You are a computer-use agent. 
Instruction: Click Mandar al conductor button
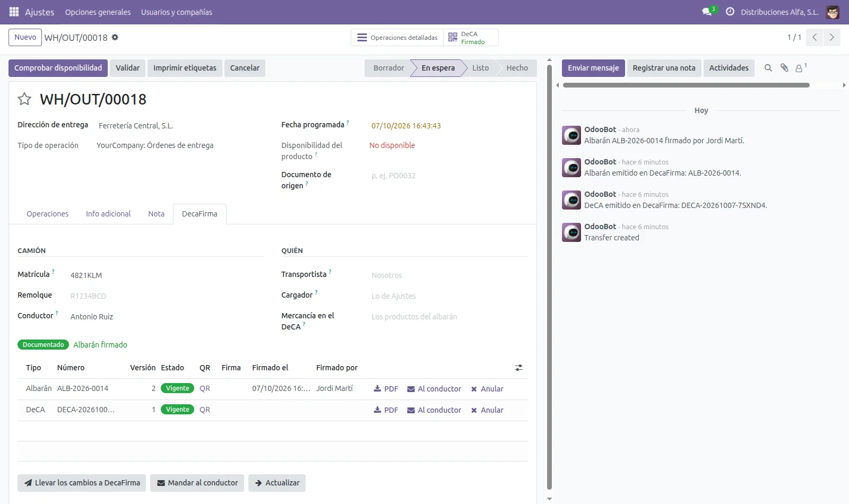pyautogui.click(x=197, y=483)
